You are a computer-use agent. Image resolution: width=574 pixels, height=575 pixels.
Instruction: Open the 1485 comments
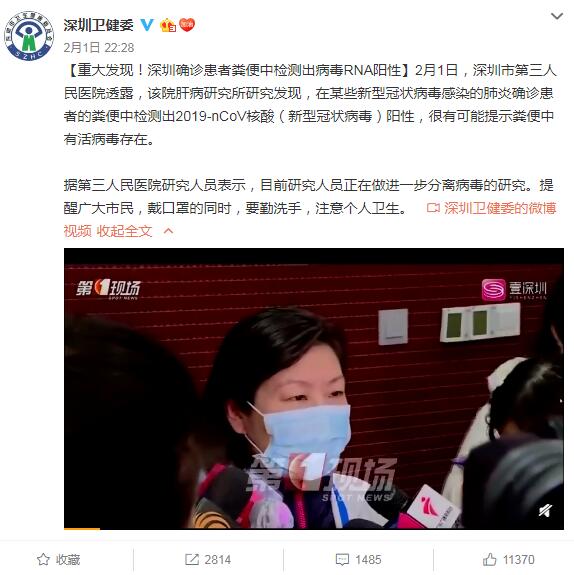click(358, 560)
